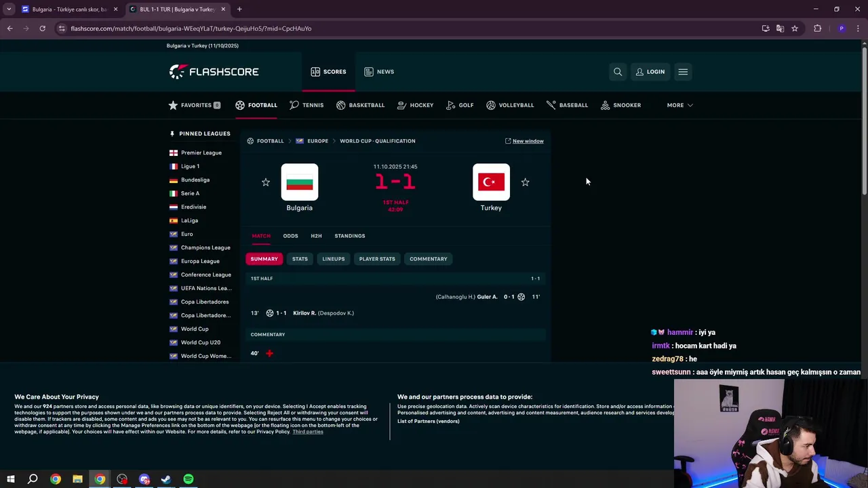
Task: Select the STATS sub-tab
Action: 300,259
